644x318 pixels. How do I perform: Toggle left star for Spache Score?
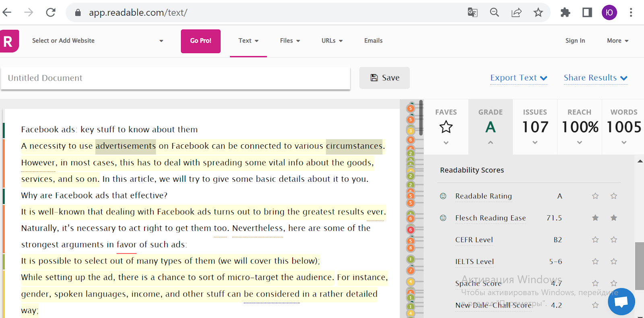pos(595,283)
